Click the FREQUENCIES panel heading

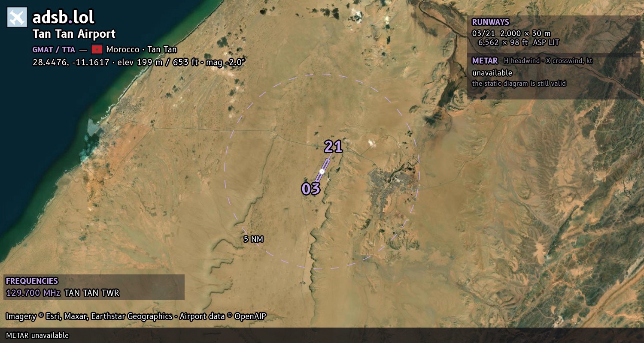[x=32, y=281]
